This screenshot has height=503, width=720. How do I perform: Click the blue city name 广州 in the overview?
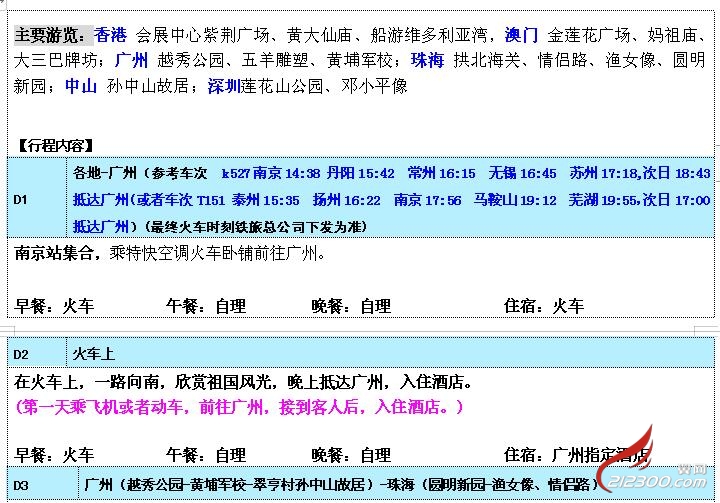(131, 60)
